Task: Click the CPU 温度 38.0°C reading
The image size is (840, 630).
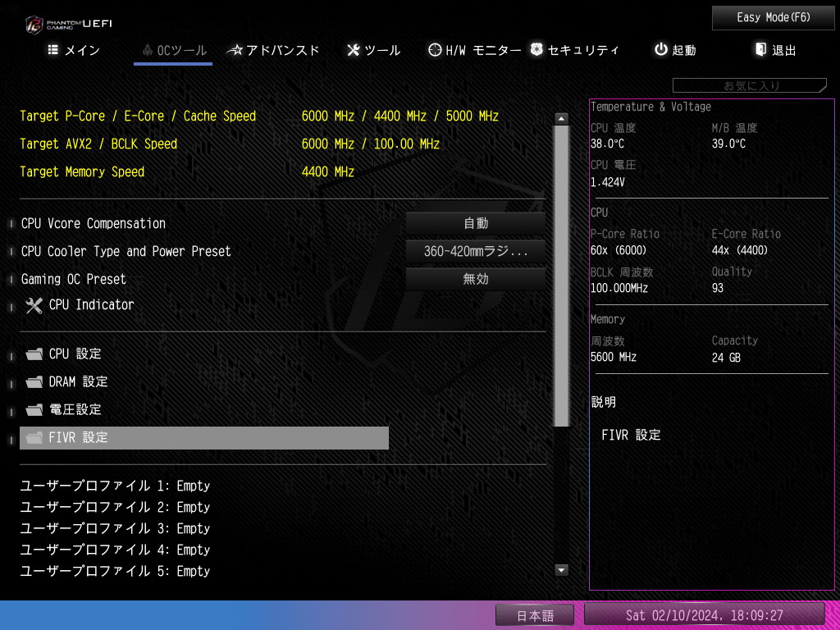Action: pyautogui.click(x=607, y=144)
